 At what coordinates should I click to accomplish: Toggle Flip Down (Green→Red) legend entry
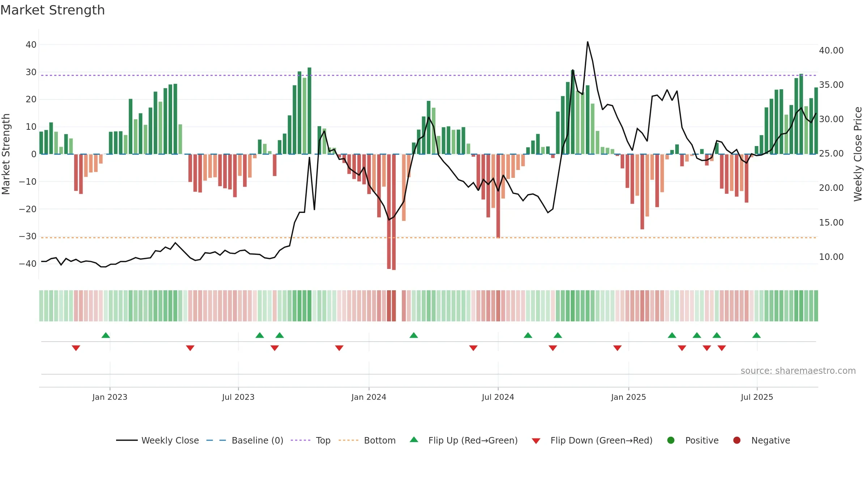[592, 440]
